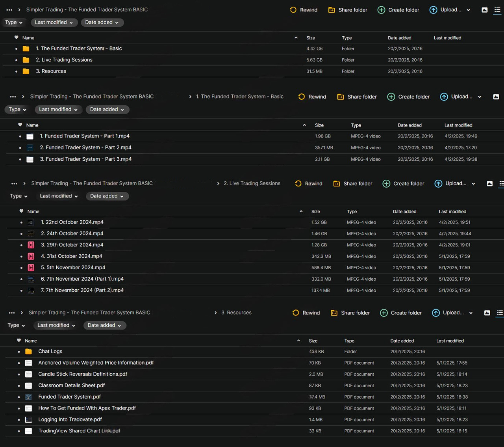Click breadcrumb ellipsis in the top panel
This screenshot has width=504, height=447.
(9, 10)
